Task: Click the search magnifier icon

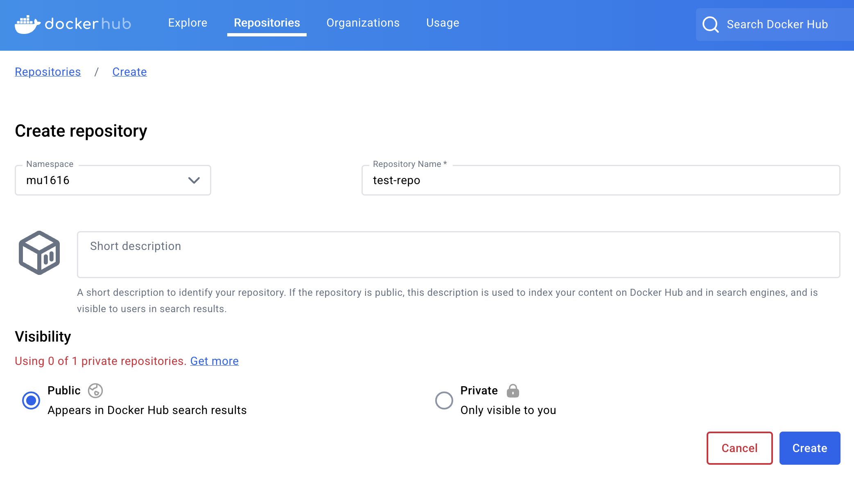Action: pyautogui.click(x=710, y=25)
